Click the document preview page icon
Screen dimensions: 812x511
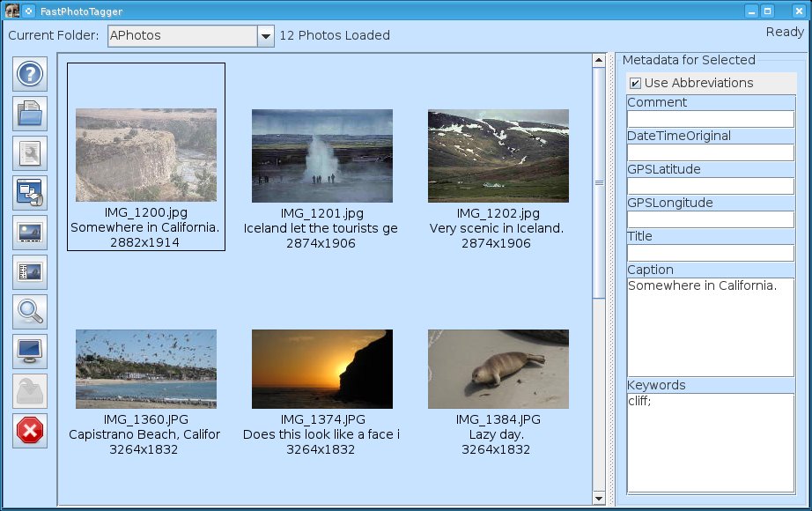(30, 153)
